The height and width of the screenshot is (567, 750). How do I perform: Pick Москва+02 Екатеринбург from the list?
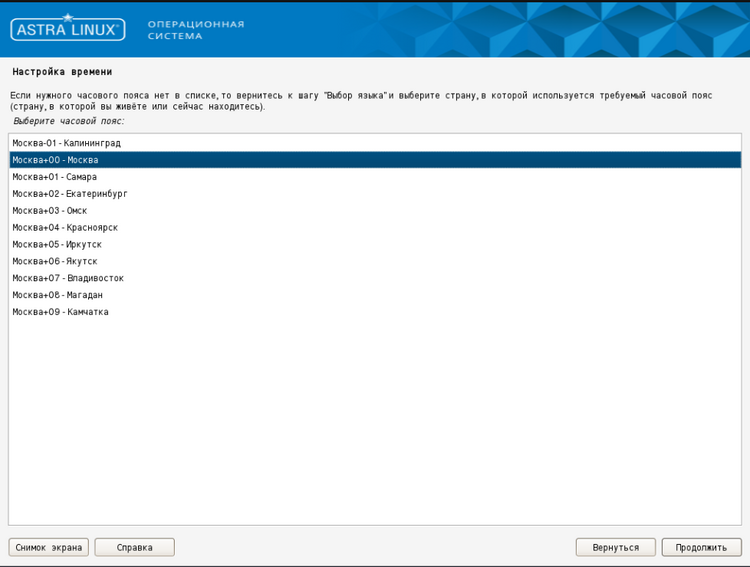[70, 194]
